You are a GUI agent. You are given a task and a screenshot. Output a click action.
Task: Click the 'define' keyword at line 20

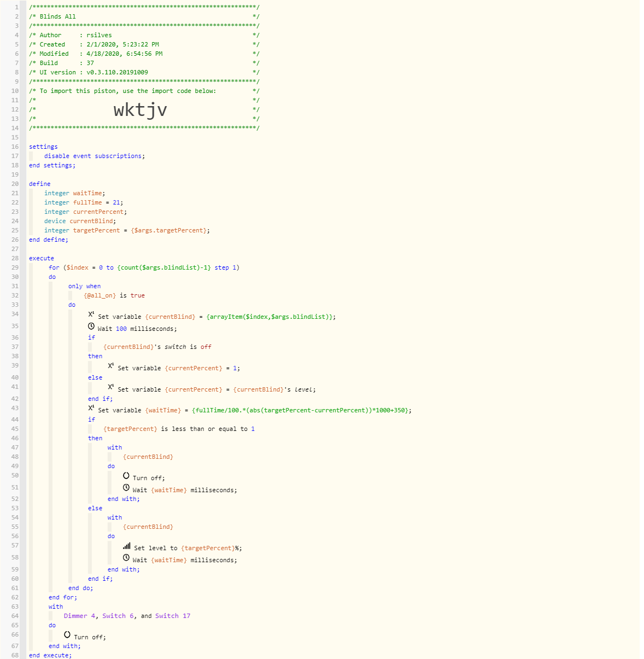pyautogui.click(x=40, y=184)
